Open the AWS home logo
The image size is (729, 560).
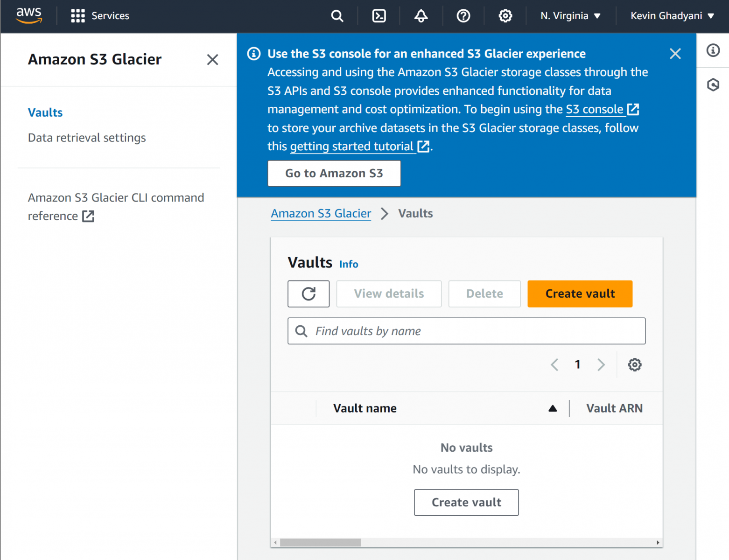pyautogui.click(x=29, y=15)
